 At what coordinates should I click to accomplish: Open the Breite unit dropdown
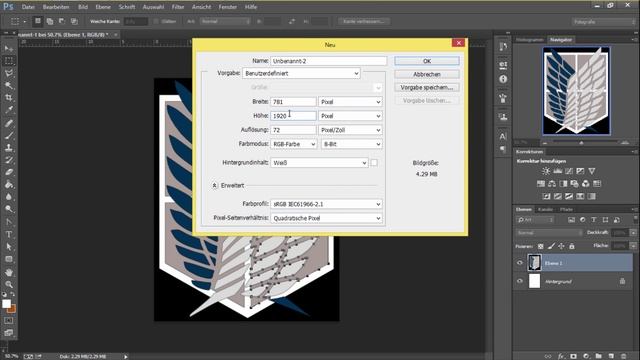(350, 102)
